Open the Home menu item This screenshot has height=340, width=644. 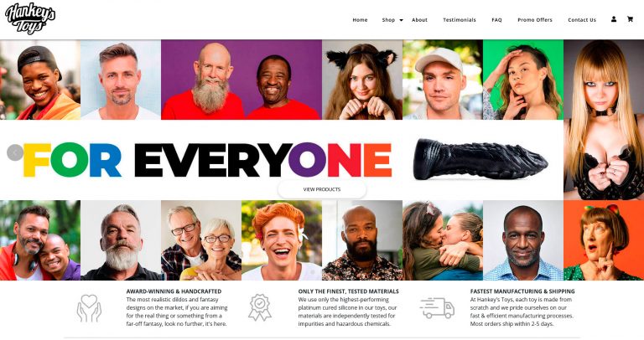click(x=360, y=20)
